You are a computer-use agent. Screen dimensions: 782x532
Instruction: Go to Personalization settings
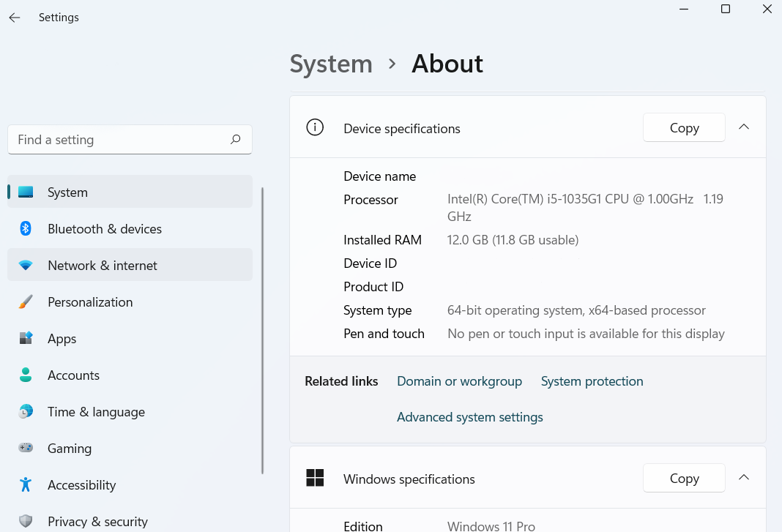point(130,301)
